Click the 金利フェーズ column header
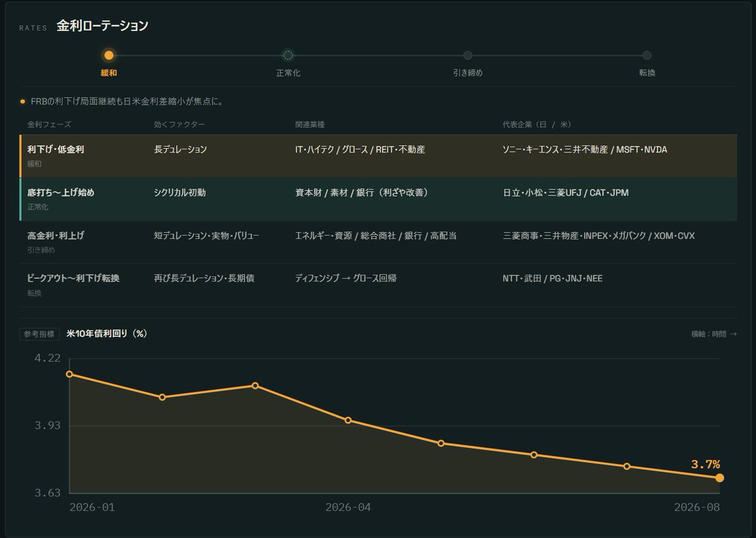 tap(49, 125)
